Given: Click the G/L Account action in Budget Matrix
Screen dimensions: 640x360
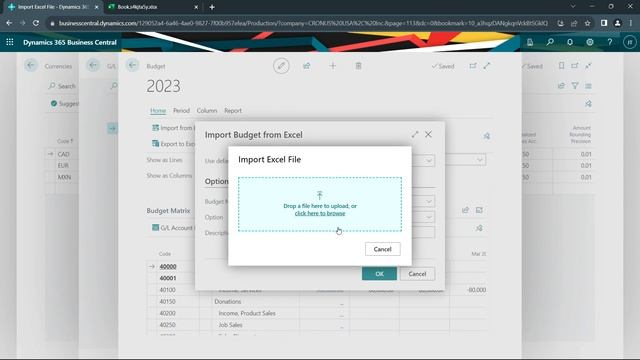Looking at the screenshot, I should click(x=173, y=228).
